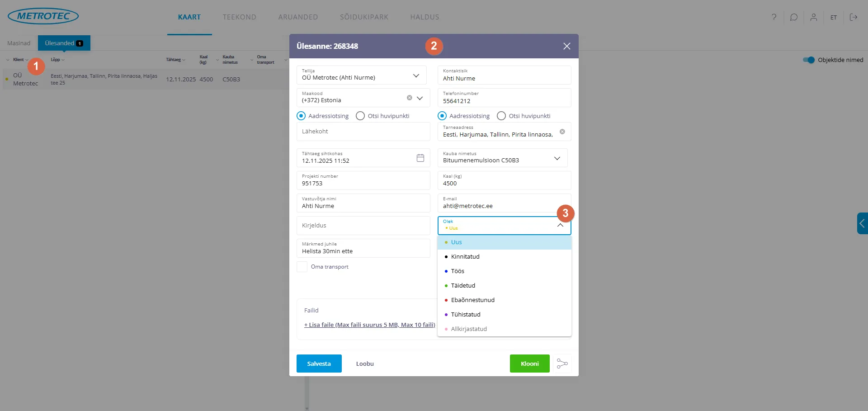868x411 pixels.
Task: Switch to the Teekond tab
Action: [239, 17]
